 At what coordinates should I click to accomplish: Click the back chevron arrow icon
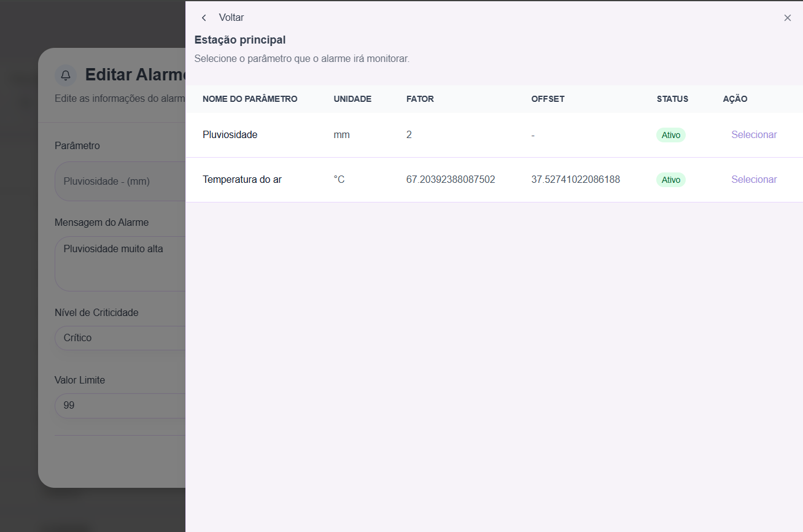point(204,18)
